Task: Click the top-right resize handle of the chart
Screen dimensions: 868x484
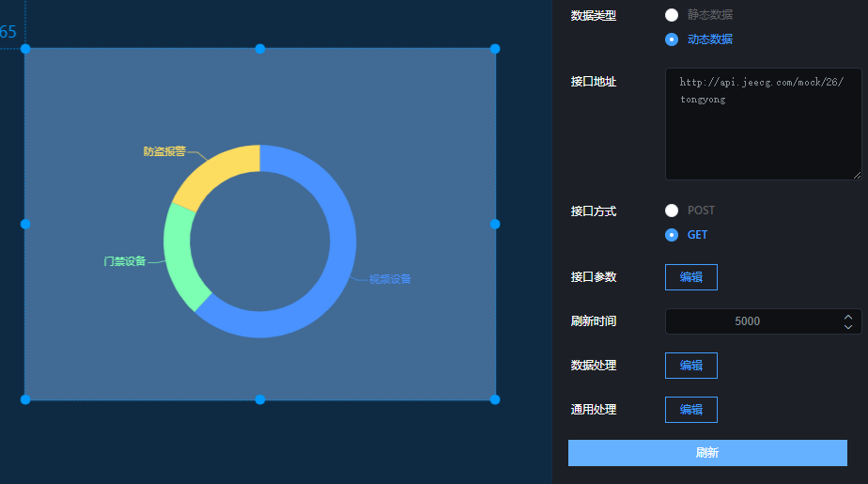Action: pos(495,49)
